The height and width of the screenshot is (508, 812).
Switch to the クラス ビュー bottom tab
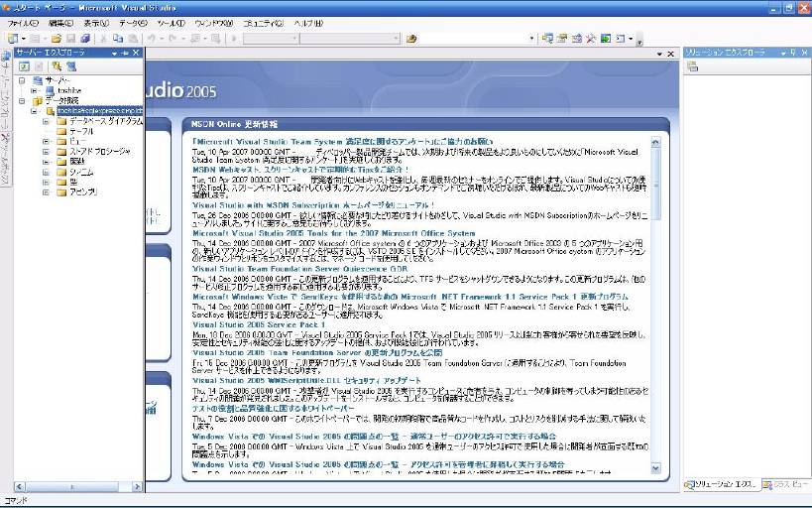tap(785, 484)
